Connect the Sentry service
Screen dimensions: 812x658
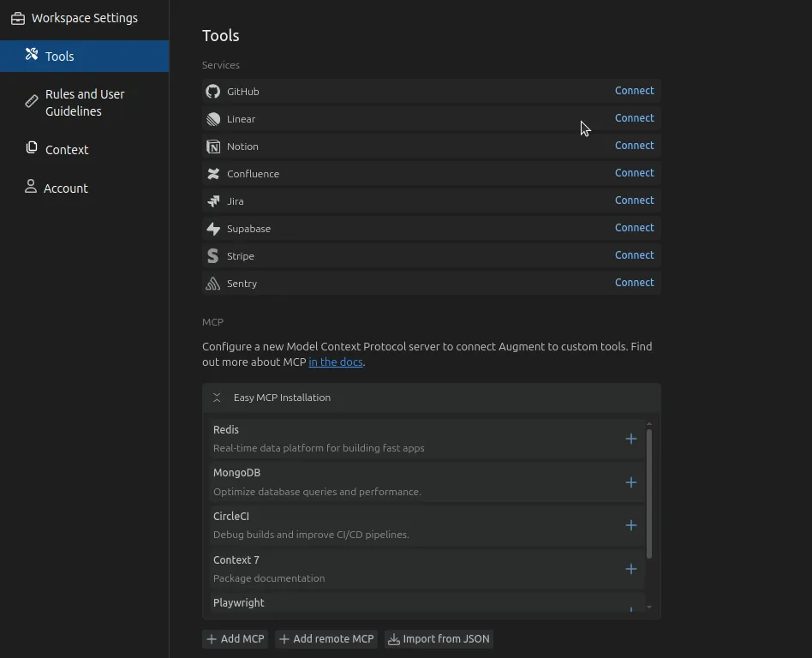click(635, 283)
